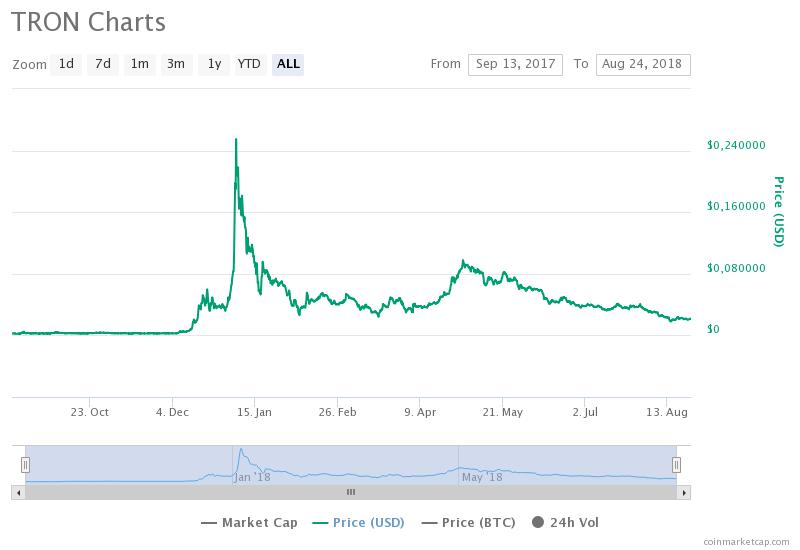Edit the From date field Sep 13, 2017
The width and height of the screenshot is (800, 550).
tap(515, 65)
